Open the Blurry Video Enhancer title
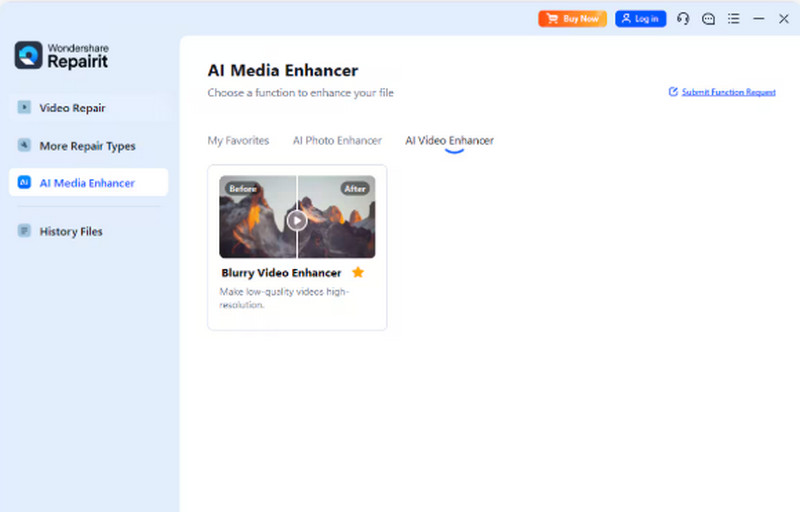 point(281,273)
